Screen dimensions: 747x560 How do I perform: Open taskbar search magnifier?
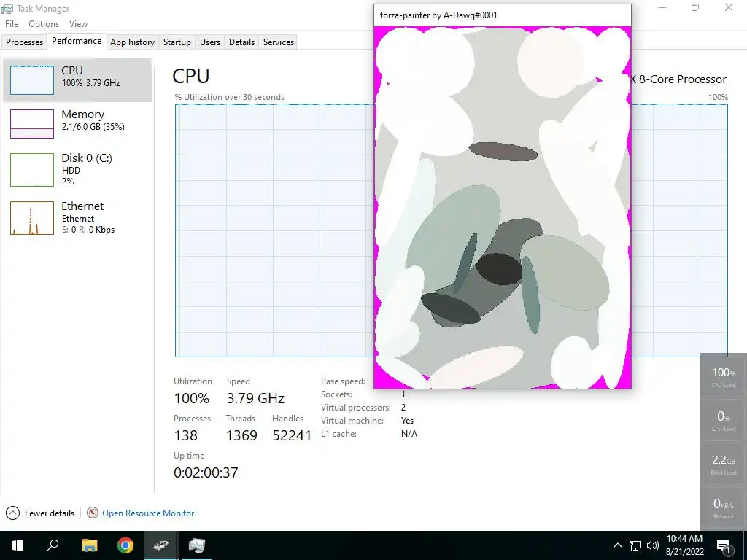pos(53,545)
